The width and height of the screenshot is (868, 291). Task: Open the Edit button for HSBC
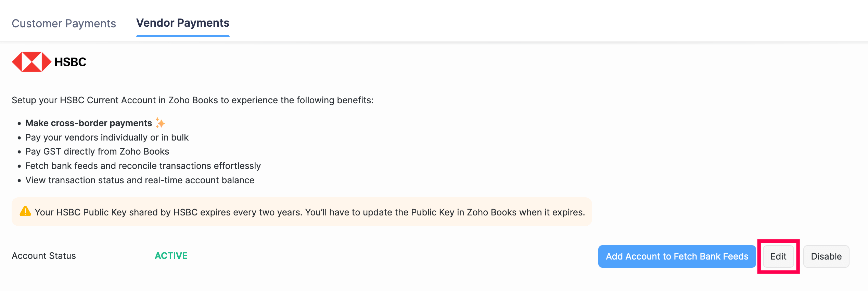778,256
